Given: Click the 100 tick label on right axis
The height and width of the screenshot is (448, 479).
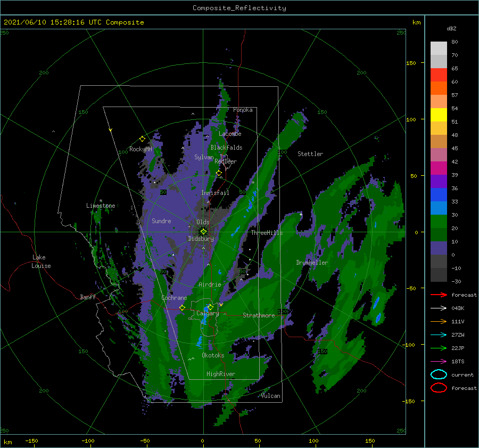Looking at the screenshot, I should point(411,119).
